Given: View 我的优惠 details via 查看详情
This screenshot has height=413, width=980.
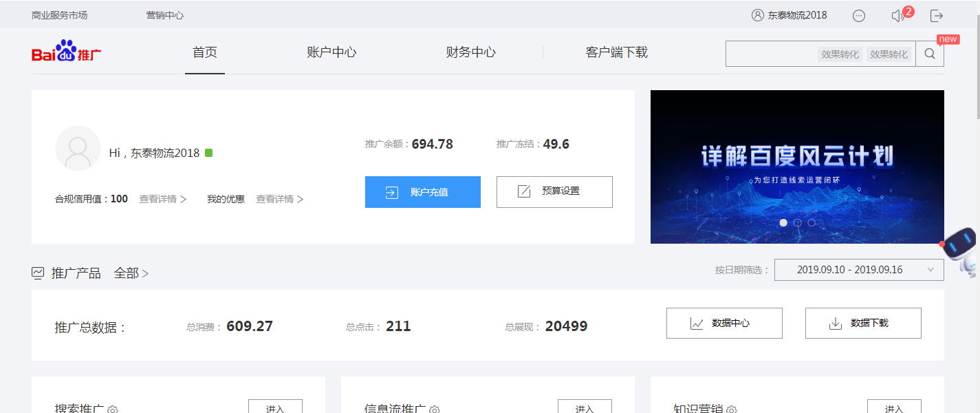Looking at the screenshot, I should 280,199.
